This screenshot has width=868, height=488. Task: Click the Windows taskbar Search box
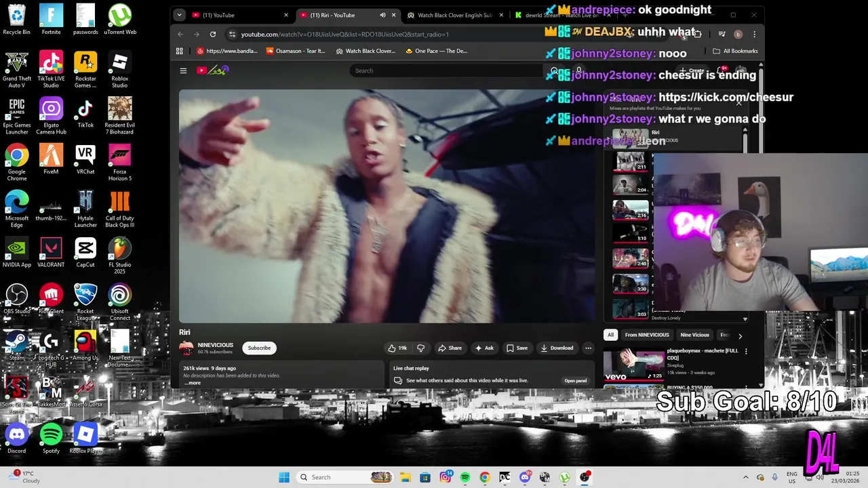coord(346,477)
